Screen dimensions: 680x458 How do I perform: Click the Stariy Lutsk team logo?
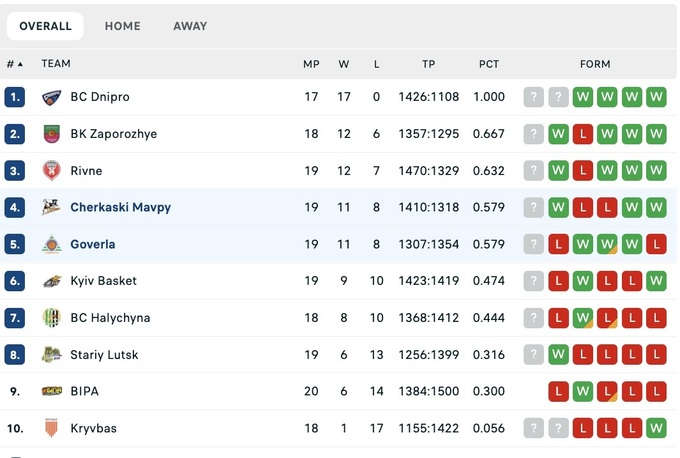[52, 355]
